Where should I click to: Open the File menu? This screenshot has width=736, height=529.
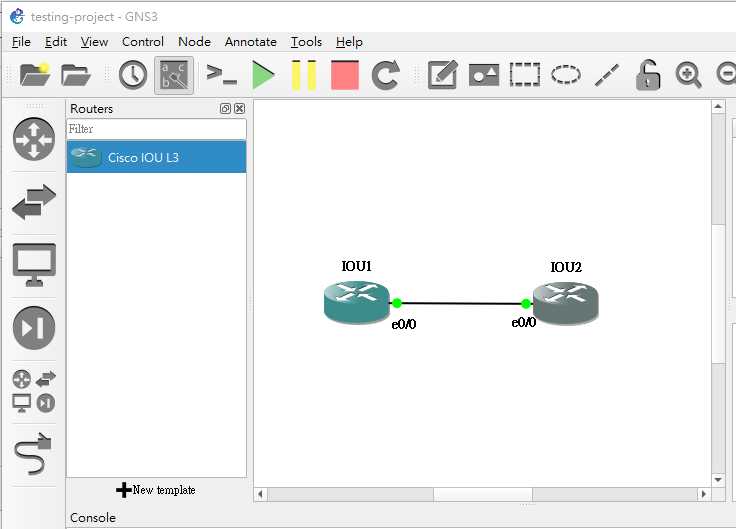(21, 42)
